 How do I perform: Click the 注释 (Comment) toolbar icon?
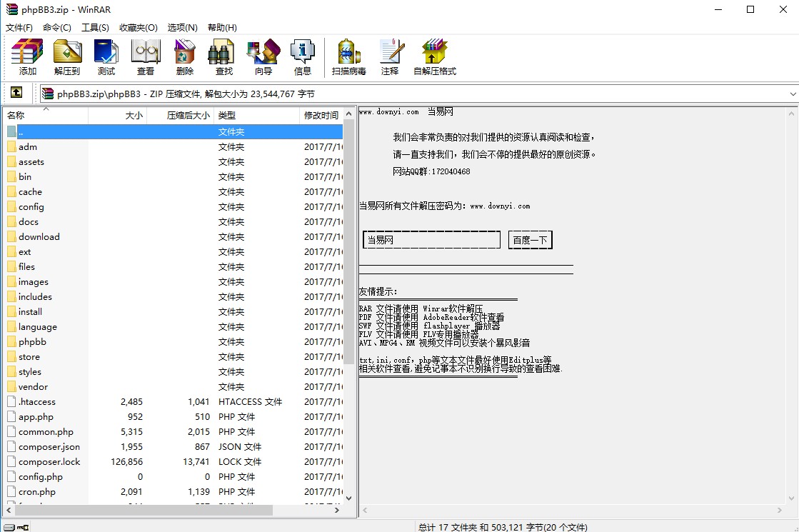coord(391,57)
